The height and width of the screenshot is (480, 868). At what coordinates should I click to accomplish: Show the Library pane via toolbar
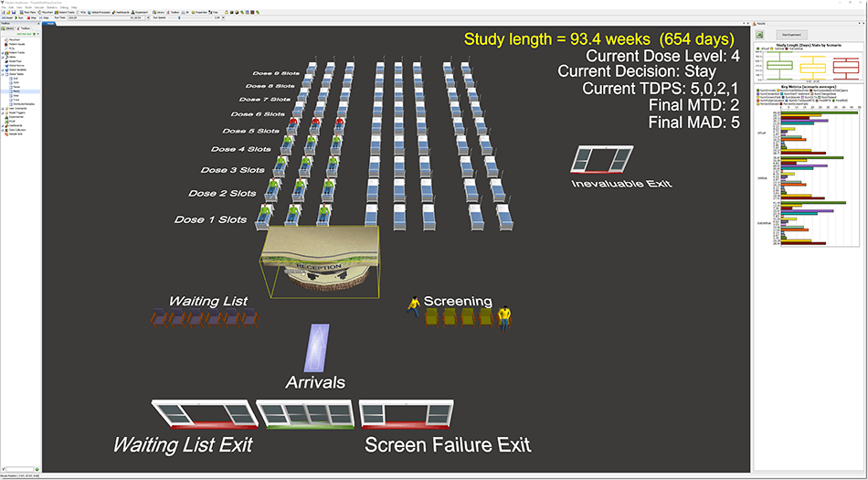(158, 12)
